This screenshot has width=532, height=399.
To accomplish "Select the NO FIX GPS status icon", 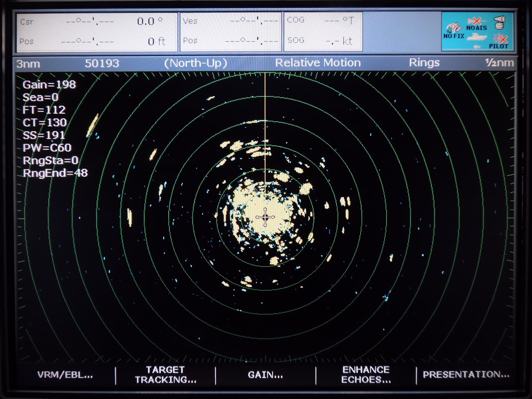I will point(453,31).
